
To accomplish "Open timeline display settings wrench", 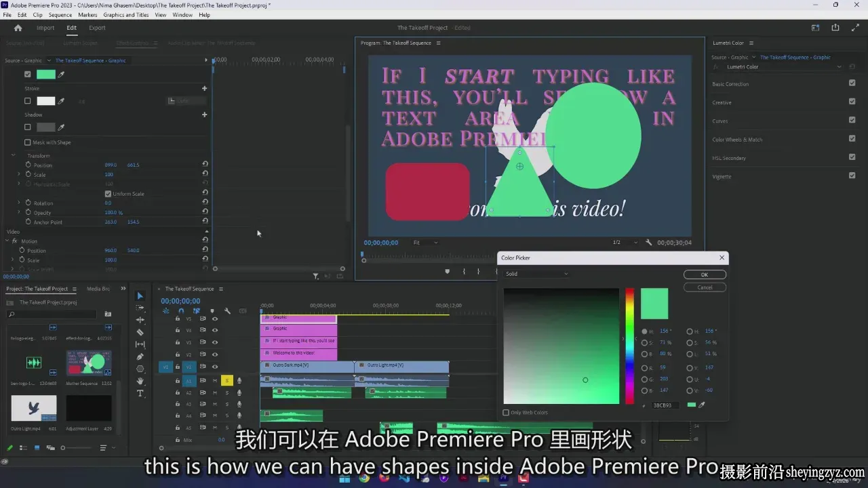I will pos(227,311).
